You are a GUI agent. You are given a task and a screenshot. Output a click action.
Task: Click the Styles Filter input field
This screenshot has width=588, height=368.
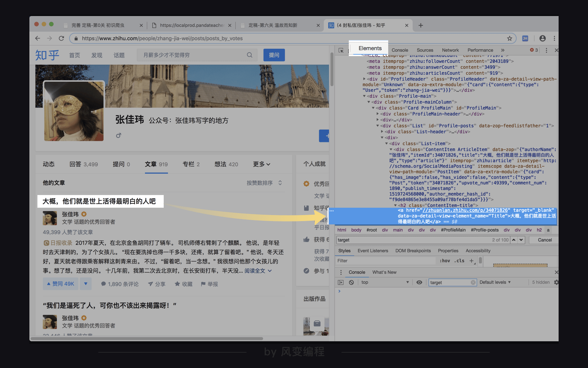coord(386,260)
